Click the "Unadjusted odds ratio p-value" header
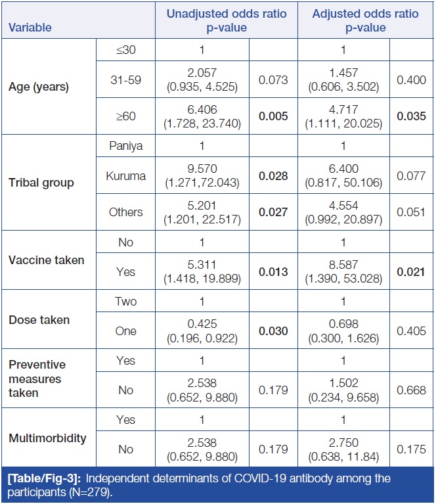This screenshot has height=504, width=436. (225, 21)
